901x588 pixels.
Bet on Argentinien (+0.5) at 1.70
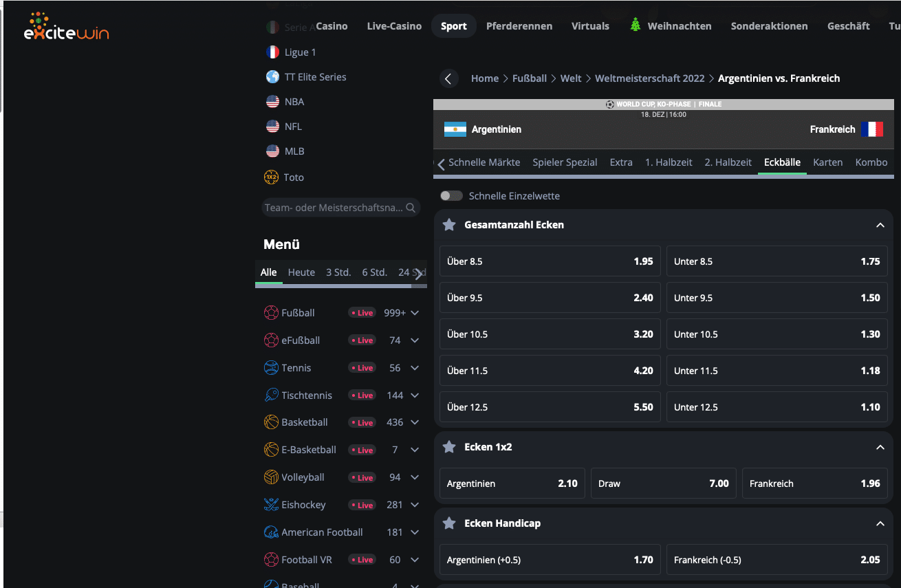[550, 560]
